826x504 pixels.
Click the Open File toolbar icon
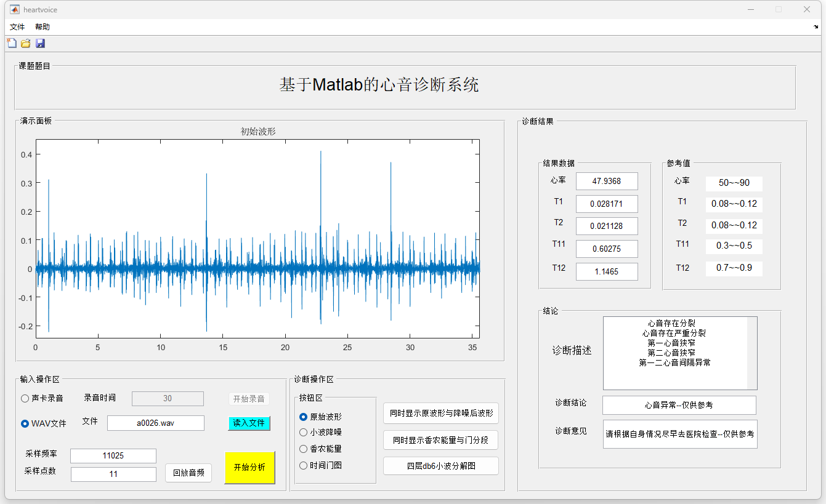(26, 43)
